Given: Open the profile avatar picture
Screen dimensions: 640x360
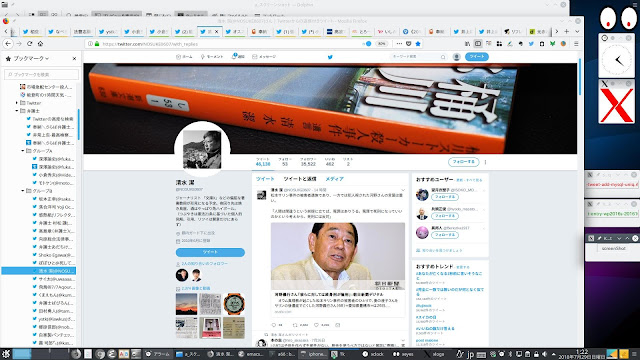Looking at the screenshot, I should click(202, 149).
